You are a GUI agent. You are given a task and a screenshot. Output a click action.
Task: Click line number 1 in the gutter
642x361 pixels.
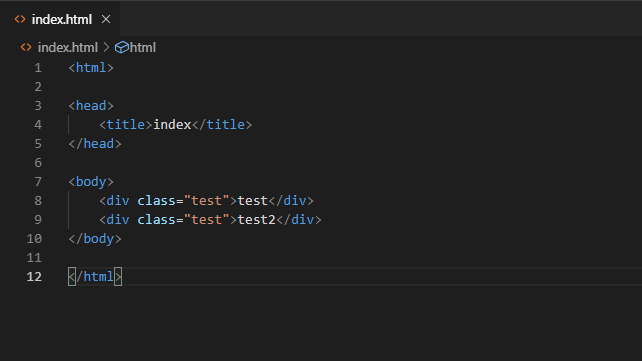(x=38, y=68)
